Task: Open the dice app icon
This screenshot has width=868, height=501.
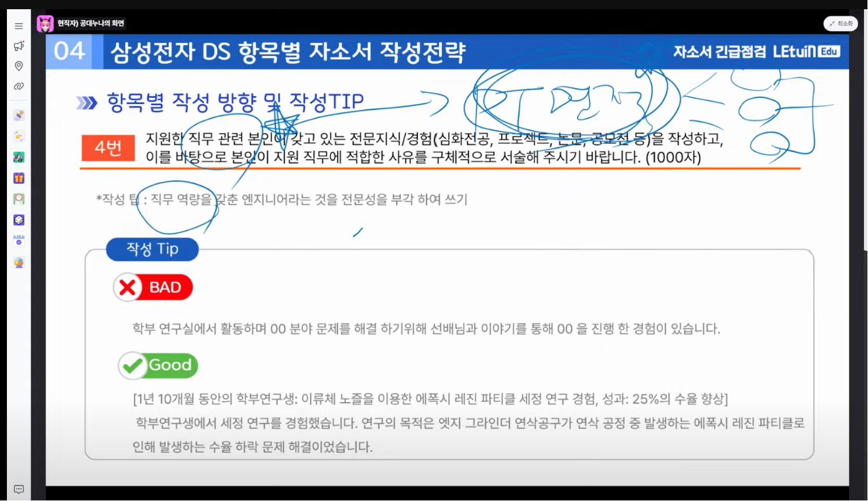Action: [x=19, y=220]
